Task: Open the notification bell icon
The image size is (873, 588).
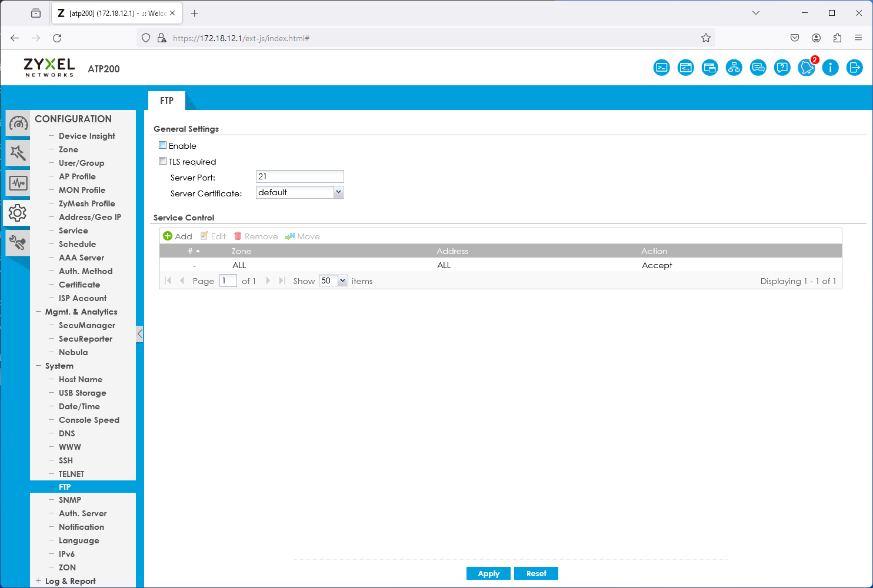Action: (807, 68)
